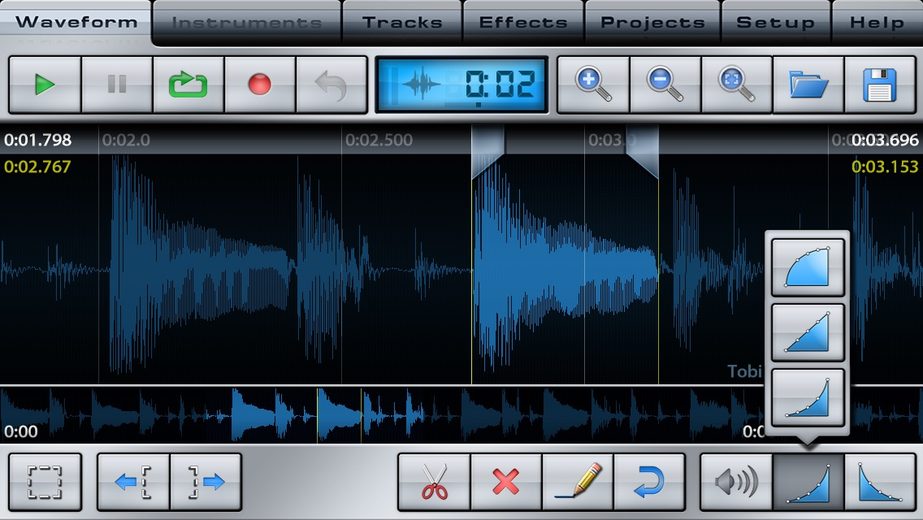This screenshot has height=520, width=923.
Task: Open a file with the blue folder icon
Action: click(x=808, y=85)
